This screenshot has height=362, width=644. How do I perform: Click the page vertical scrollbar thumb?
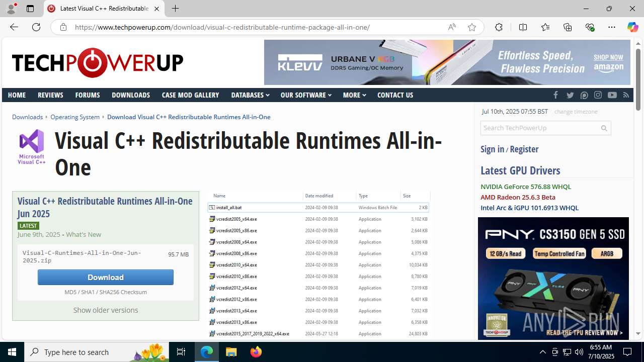638,79
